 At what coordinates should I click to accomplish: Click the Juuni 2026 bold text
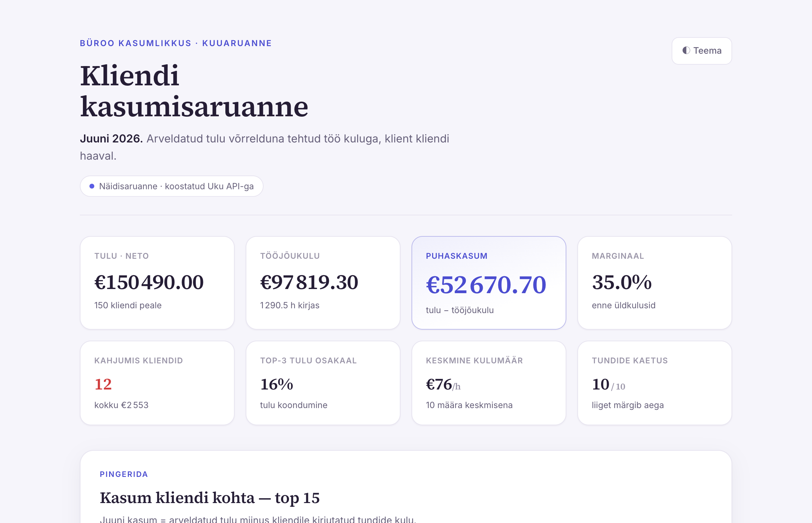coord(111,139)
